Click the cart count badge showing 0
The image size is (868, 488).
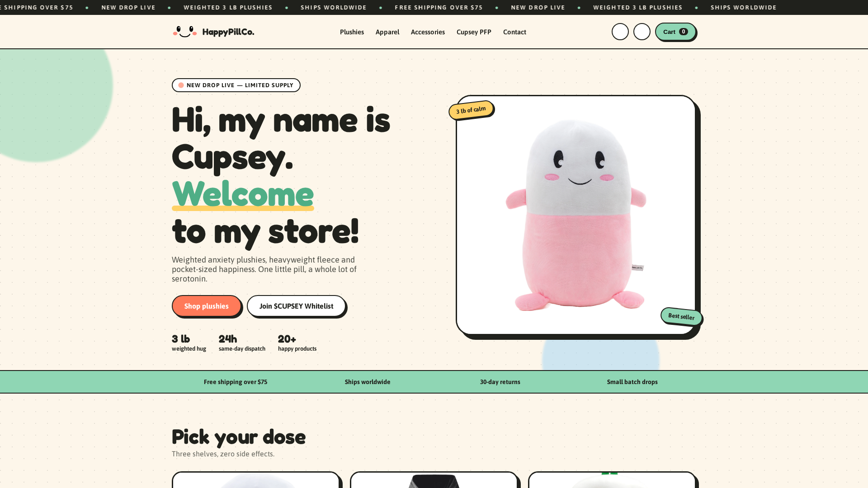tap(684, 32)
